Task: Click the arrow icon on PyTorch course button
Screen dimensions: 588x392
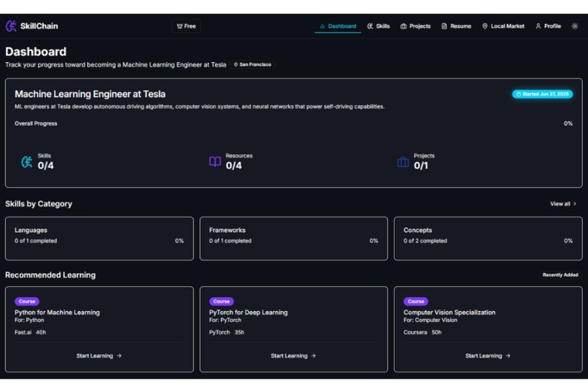Action: 314,356
